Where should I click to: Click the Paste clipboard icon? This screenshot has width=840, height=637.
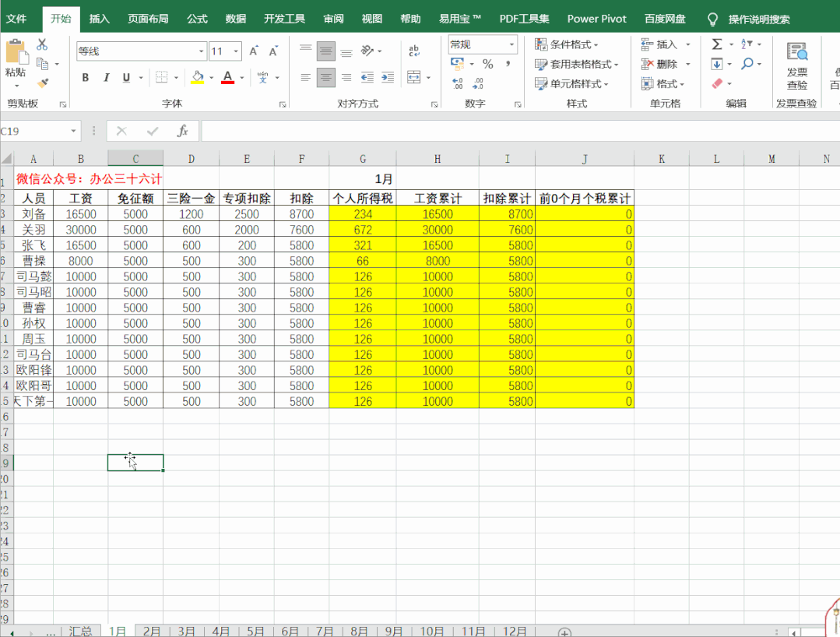point(16,53)
